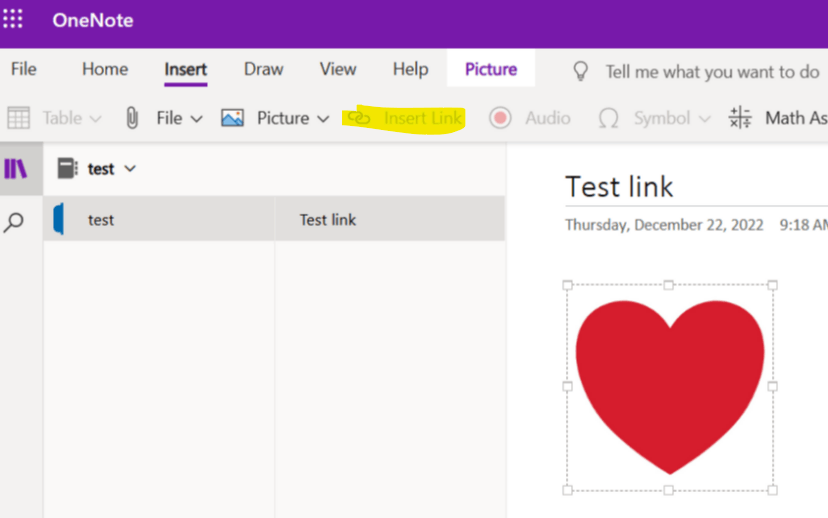Click the Table grid icon

click(18, 118)
